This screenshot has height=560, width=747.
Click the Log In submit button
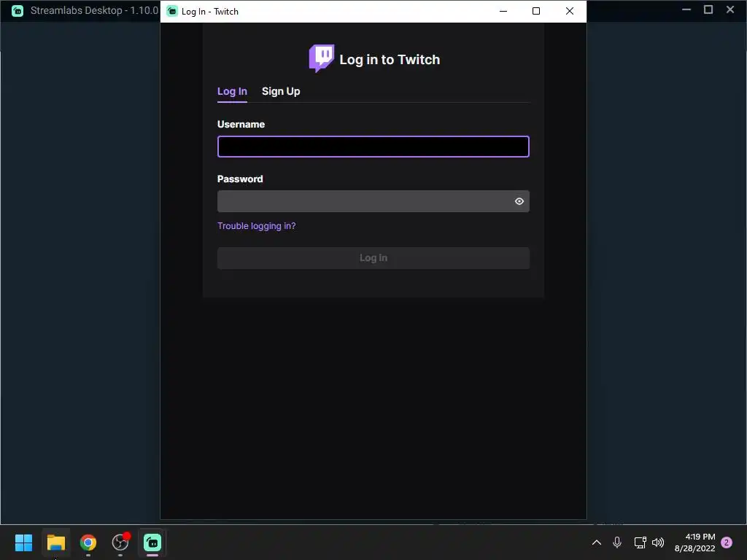[373, 257]
